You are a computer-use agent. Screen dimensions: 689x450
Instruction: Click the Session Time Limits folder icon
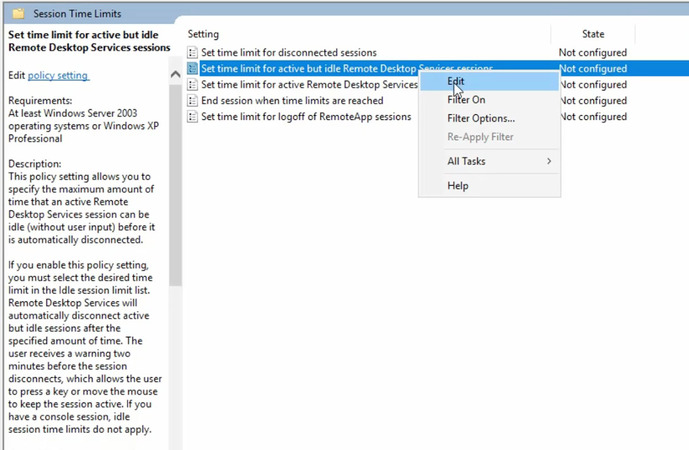point(17,14)
